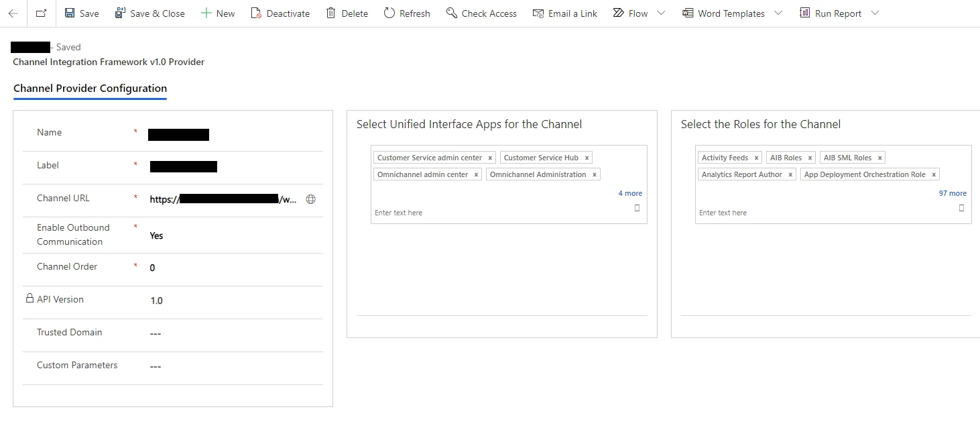Show 4 more apps link
Viewport: 980px width, 438px height.
(x=629, y=193)
